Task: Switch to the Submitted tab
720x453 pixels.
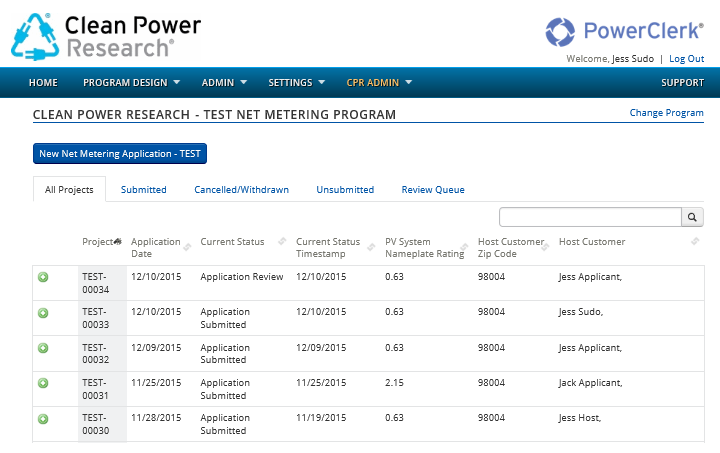Action: [144, 189]
